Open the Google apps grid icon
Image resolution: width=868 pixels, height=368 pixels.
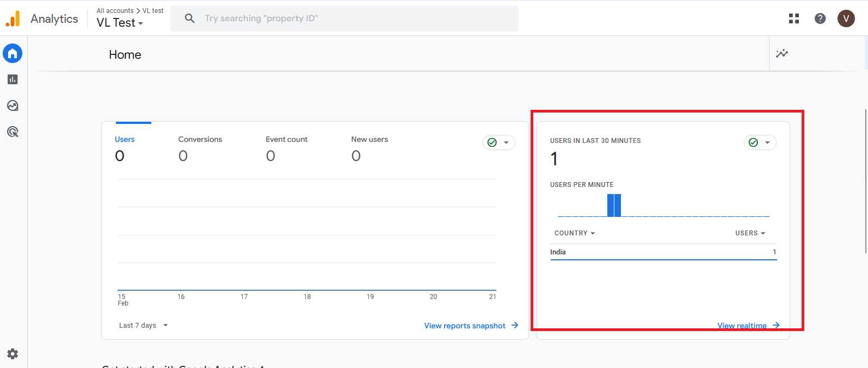point(794,18)
